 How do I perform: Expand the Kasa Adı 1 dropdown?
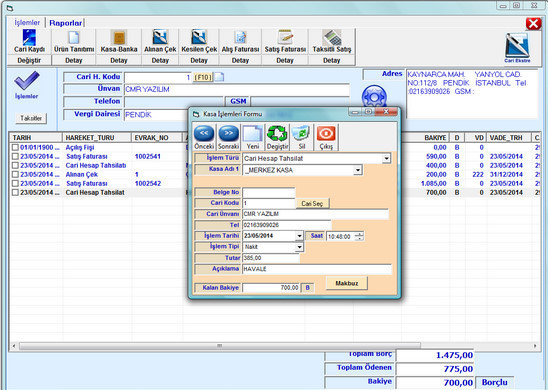[x=358, y=170]
